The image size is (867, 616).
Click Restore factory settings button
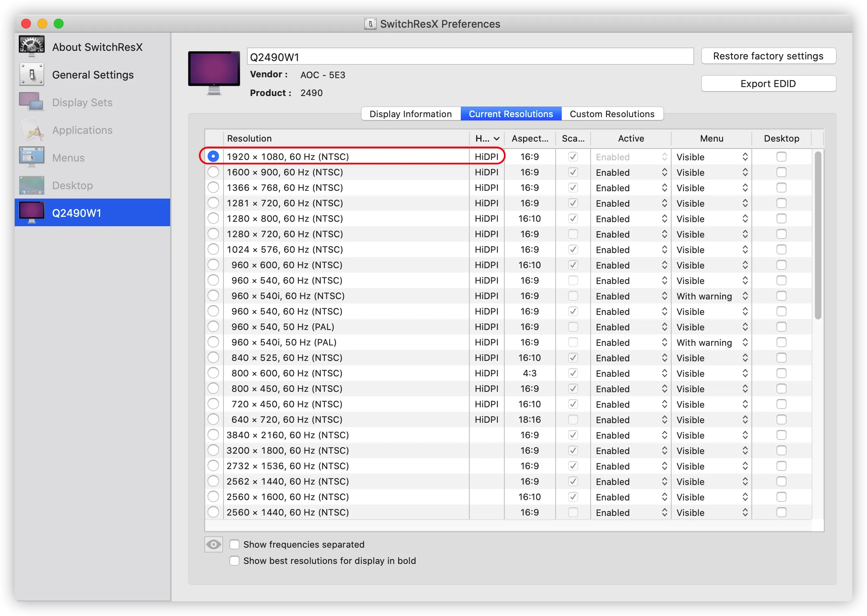tap(768, 56)
